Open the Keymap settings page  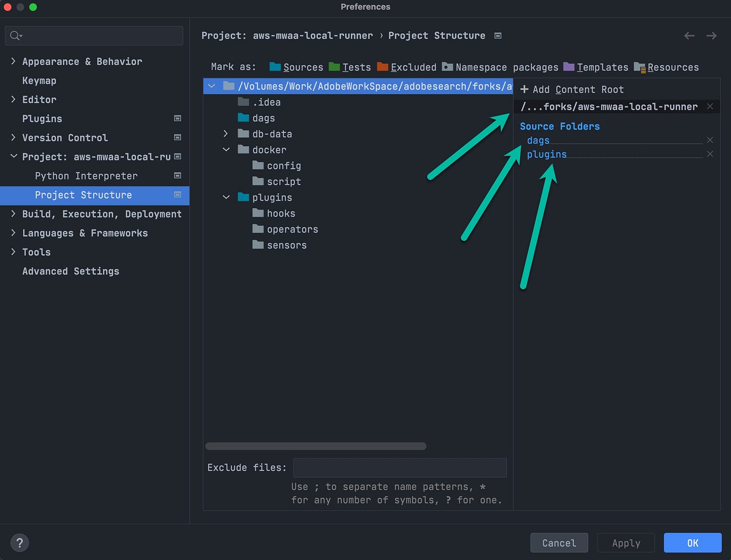coord(39,80)
